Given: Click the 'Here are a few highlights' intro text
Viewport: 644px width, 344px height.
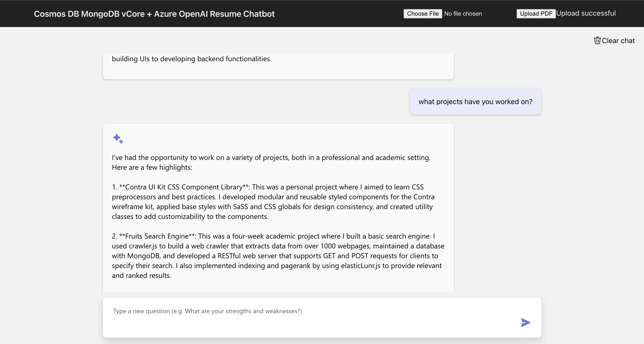Looking at the screenshot, I should pyautogui.click(x=152, y=167).
